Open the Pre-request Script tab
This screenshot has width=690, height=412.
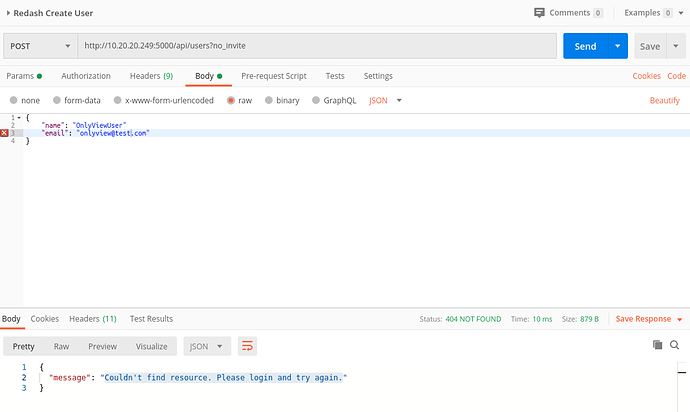click(274, 76)
